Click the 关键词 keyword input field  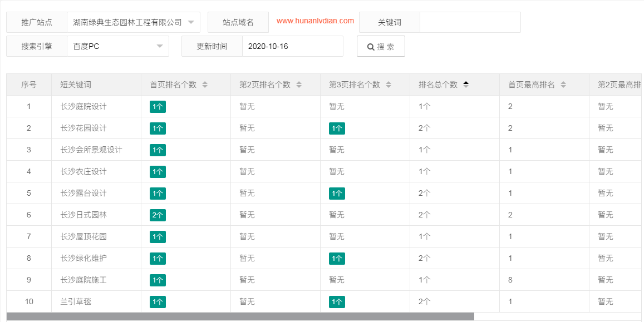click(x=470, y=22)
